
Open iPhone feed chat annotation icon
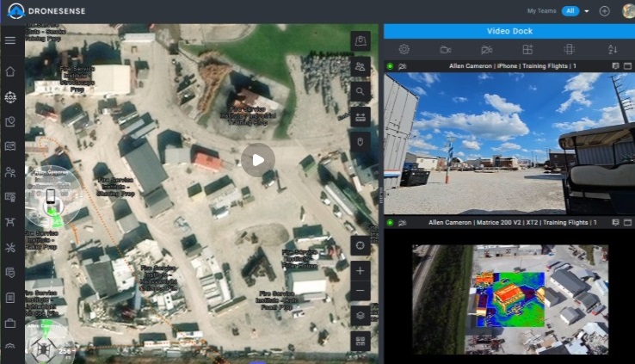615,66
